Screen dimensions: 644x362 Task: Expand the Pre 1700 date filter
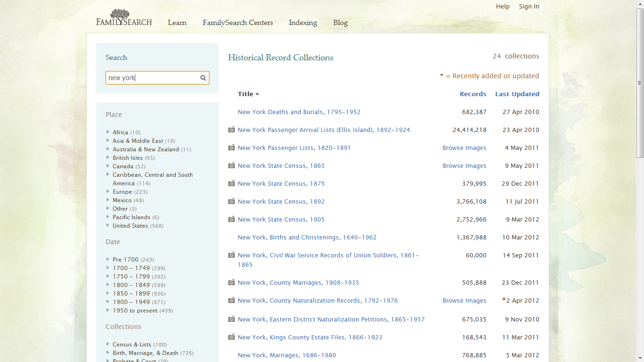pos(108,259)
